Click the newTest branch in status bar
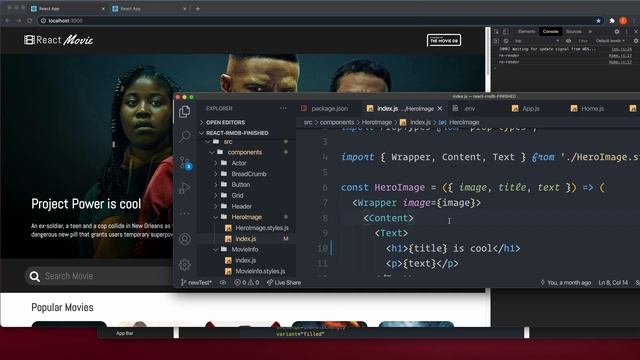The image size is (640, 360). (x=196, y=282)
